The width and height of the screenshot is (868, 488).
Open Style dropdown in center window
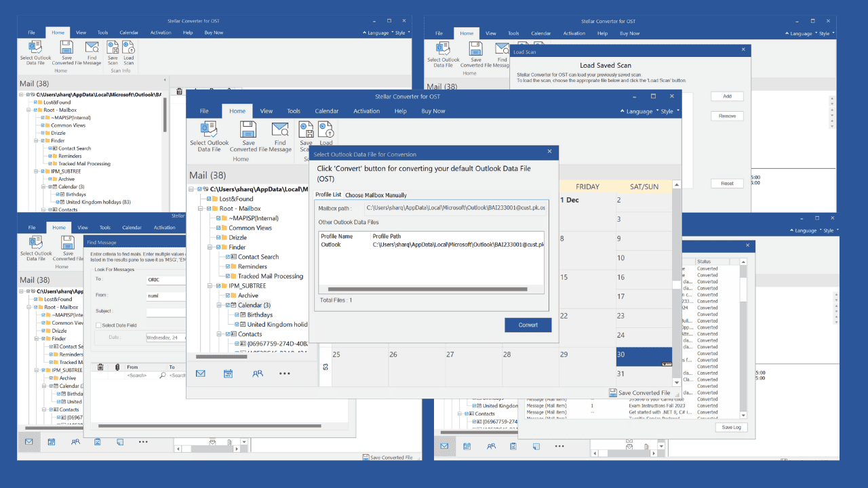click(670, 111)
